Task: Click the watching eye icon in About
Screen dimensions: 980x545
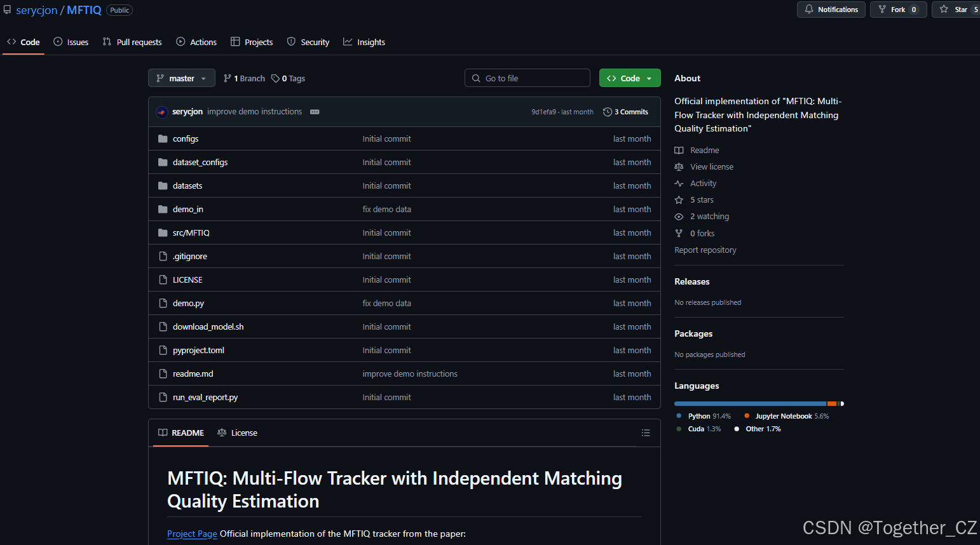Action: pyautogui.click(x=679, y=216)
